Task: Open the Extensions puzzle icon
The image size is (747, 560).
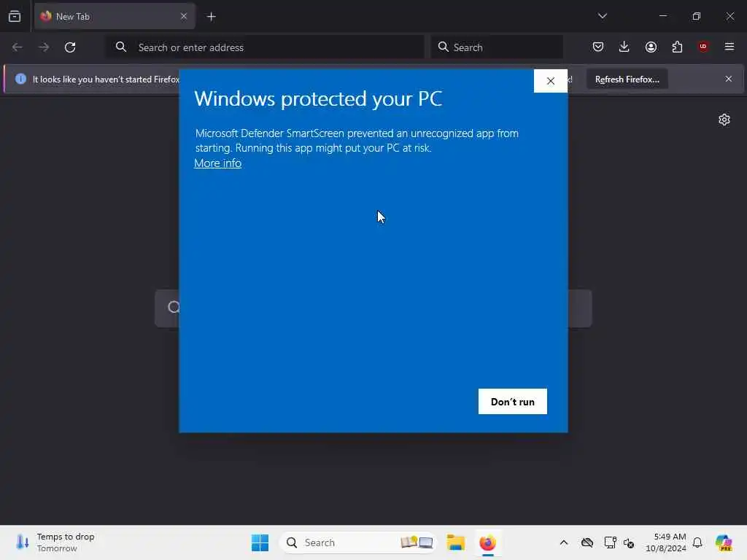Action: tap(677, 47)
